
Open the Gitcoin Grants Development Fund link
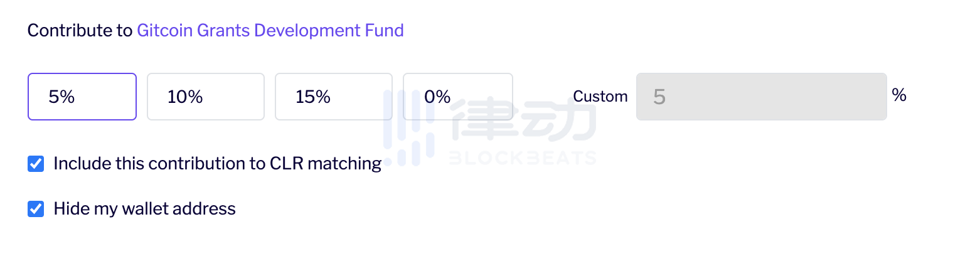pyautogui.click(x=270, y=30)
